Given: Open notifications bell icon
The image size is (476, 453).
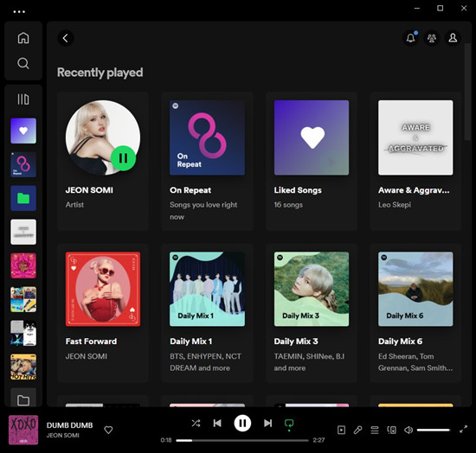Looking at the screenshot, I should pos(411,38).
